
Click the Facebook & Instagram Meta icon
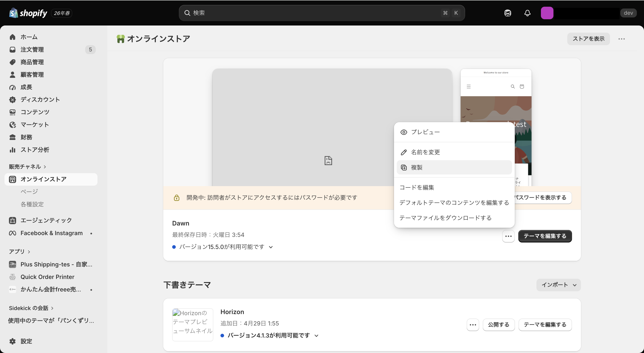click(13, 233)
